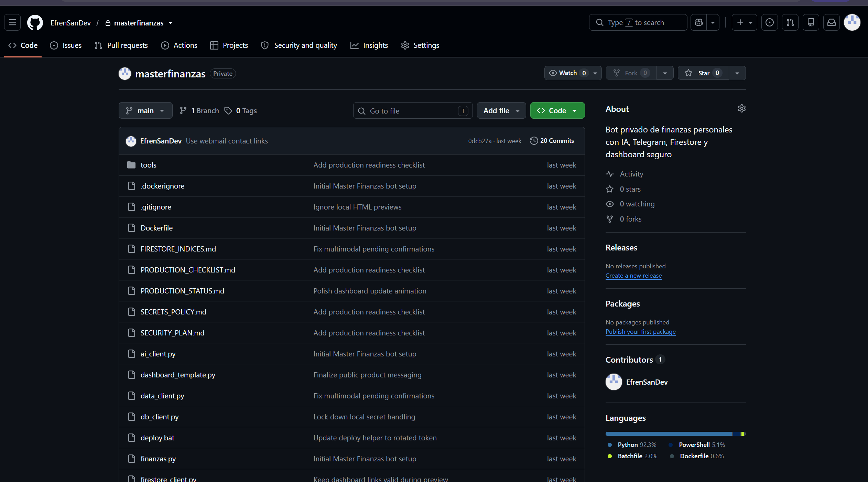Viewport: 868px width, 482px height.
Task: Click the Python segment of language bar
Action: tap(669, 434)
